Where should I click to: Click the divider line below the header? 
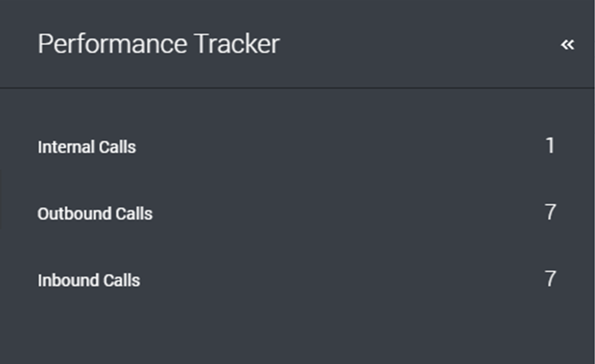297,88
